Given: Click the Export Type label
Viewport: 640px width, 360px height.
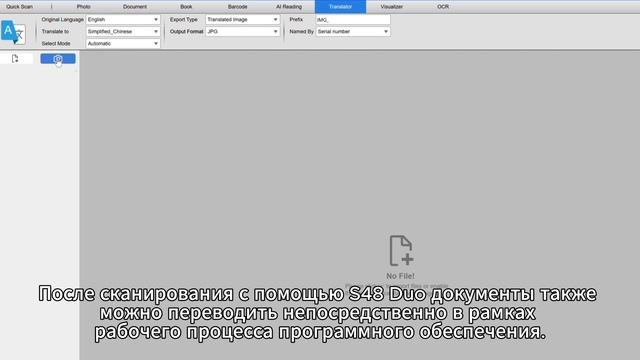Looking at the screenshot, I should click(x=184, y=20).
